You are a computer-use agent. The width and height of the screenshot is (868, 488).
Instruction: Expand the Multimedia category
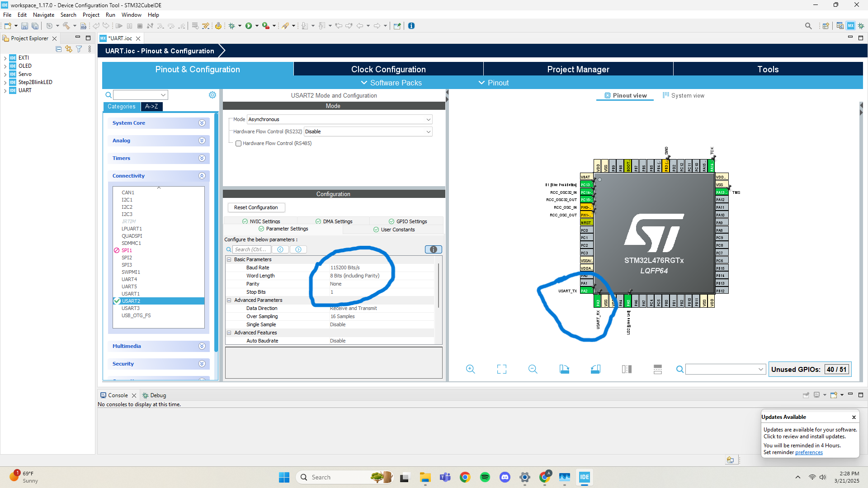(x=202, y=346)
